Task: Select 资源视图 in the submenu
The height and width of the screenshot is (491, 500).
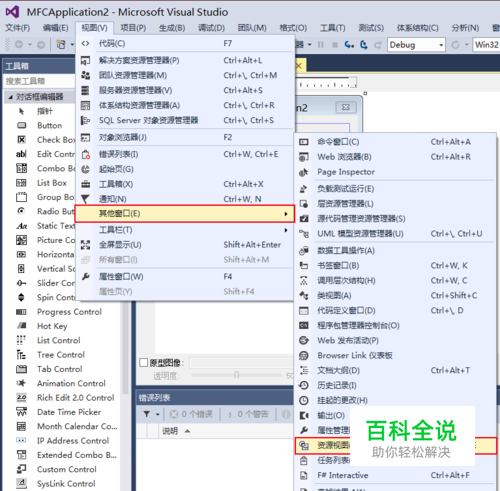Action: [x=396, y=445]
